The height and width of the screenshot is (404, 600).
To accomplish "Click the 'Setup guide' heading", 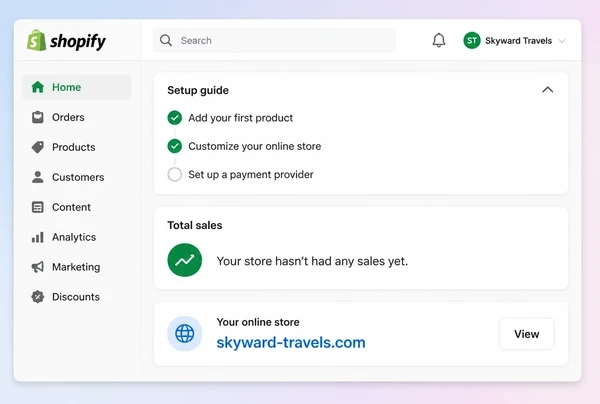I will [x=198, y=90].
